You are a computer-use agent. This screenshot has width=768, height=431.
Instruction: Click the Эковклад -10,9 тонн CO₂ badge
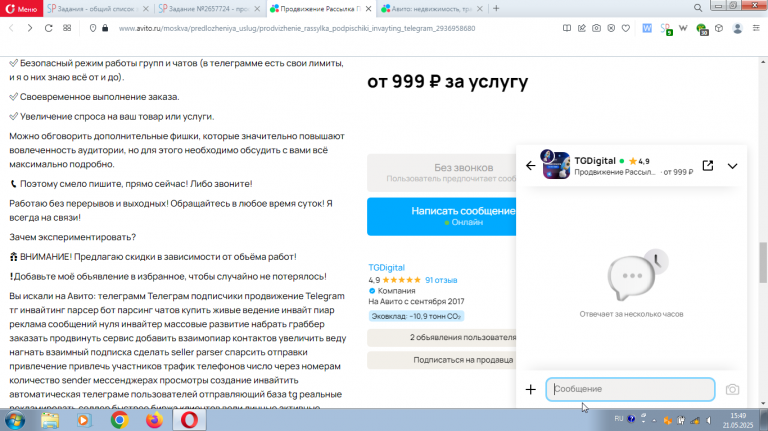coord(416,316)
